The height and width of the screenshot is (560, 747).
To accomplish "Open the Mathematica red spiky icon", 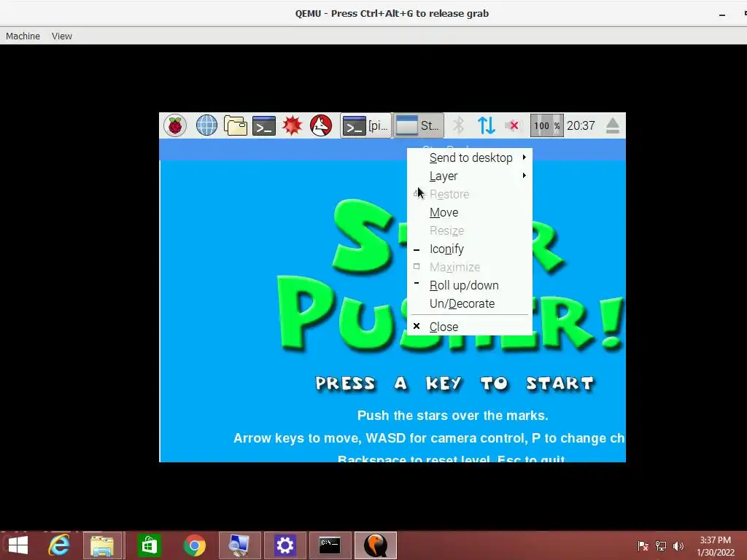I will (x=292, y=125).
